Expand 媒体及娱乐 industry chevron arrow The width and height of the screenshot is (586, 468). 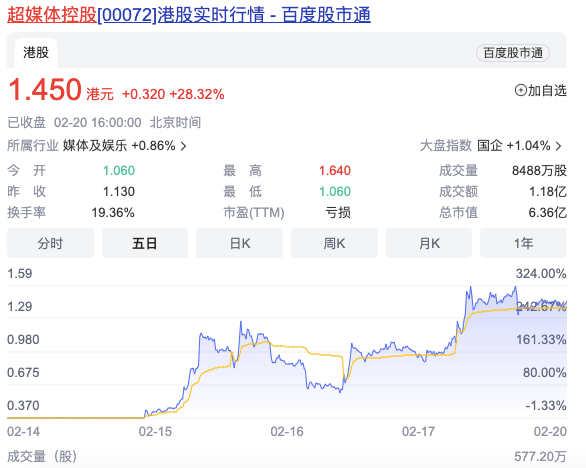tap(183, 146)
